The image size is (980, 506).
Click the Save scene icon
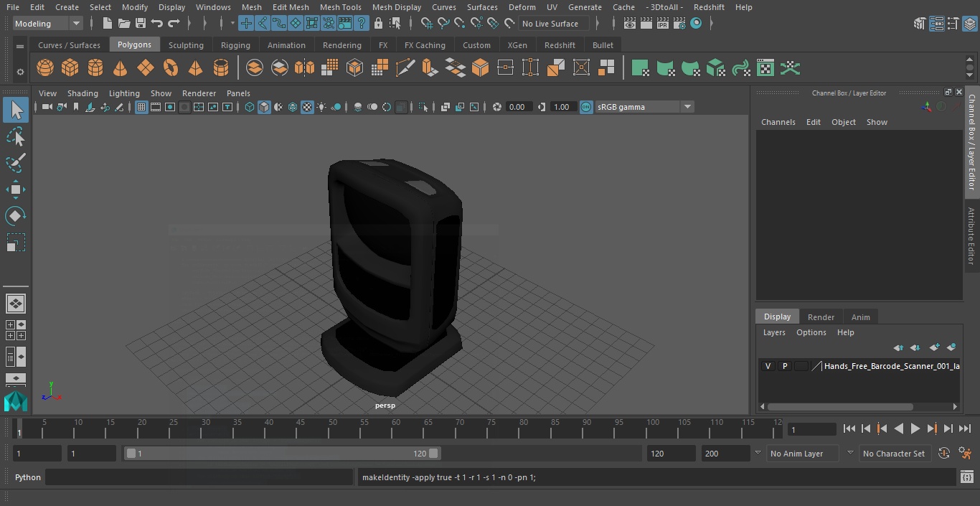(141, 24)
